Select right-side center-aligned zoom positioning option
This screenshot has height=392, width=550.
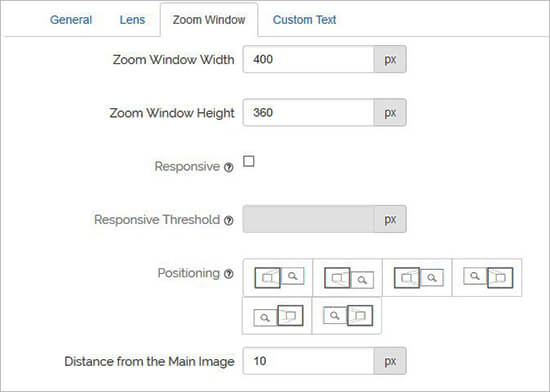pyautogui.click(x=417, y=278)
